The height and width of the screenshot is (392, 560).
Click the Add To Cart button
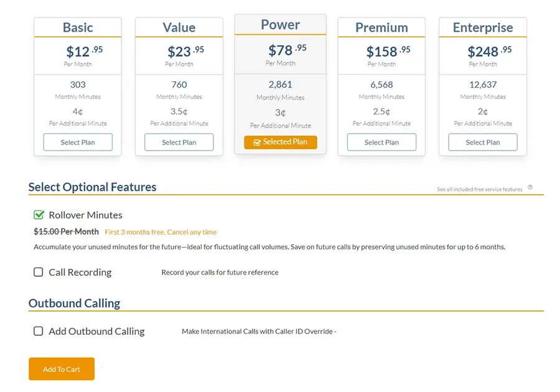(x=62, y=369)
